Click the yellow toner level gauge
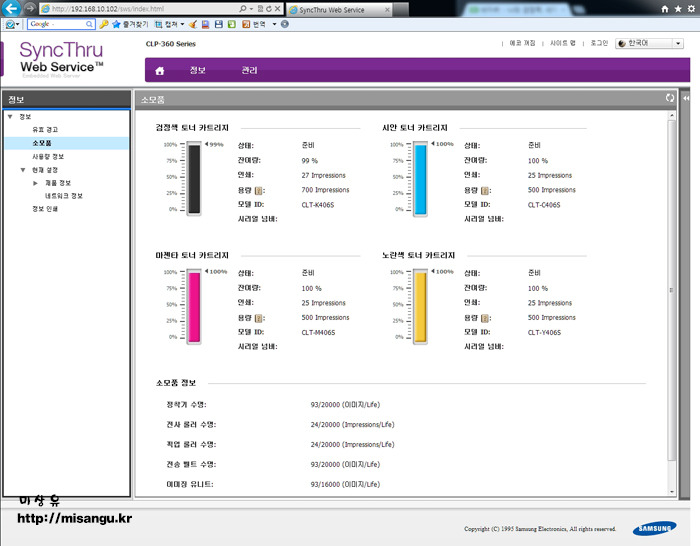 point(420,306)
